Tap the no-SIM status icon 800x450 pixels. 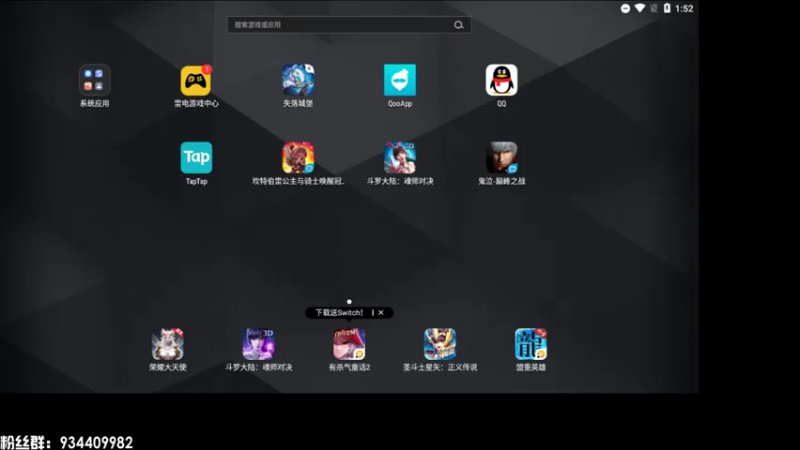tap(654, 8)
